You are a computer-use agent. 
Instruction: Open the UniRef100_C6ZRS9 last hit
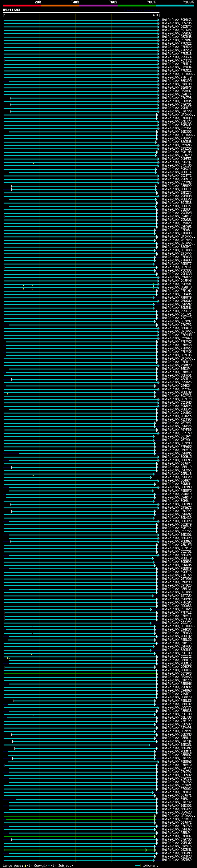[x=176, y=860]
